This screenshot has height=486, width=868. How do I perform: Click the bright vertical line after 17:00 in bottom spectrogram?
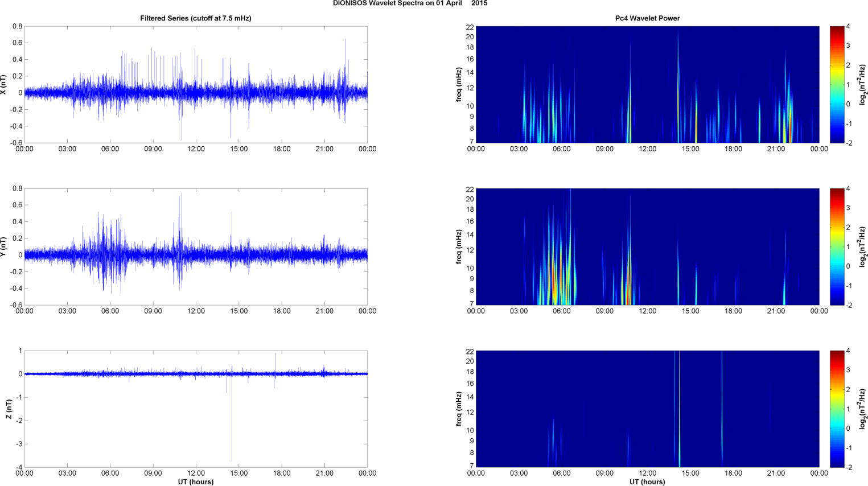722,409
